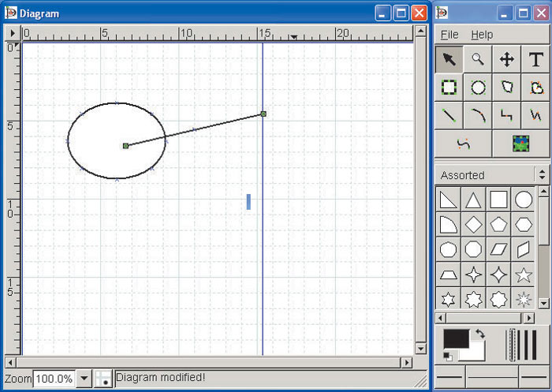
Task: Select the Magnify zoom tool
Action: click(478, 59)
